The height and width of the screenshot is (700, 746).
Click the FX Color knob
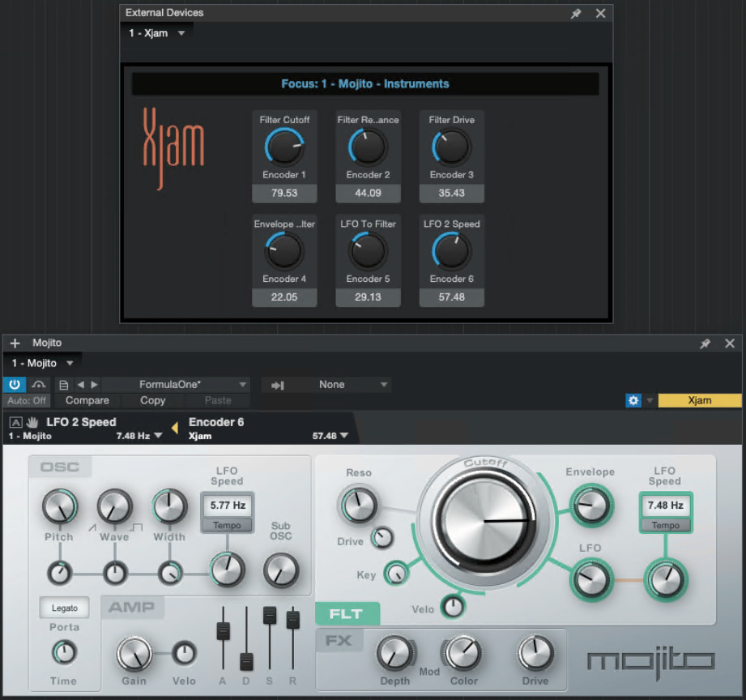[x=463, y=653]
